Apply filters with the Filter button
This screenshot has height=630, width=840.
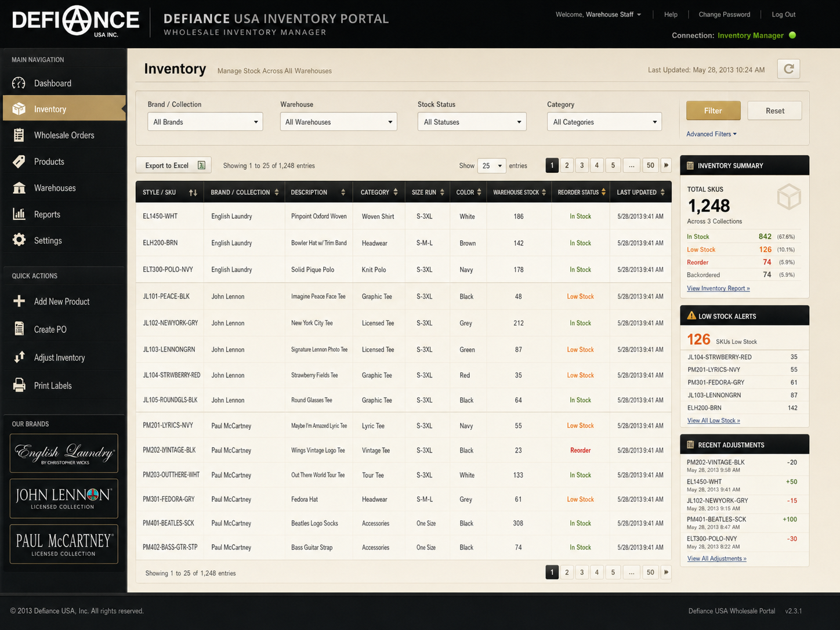pyautogui.click(x=714, y=111)
